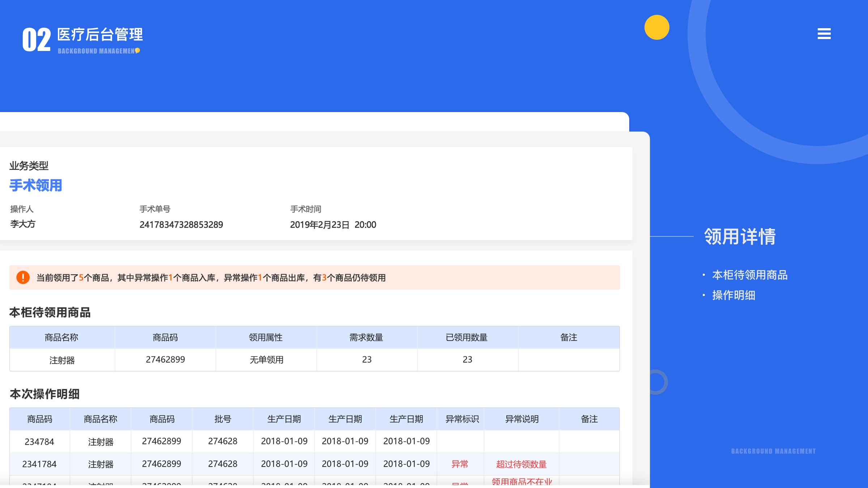This screenshot has height=488, width=868.
Task: Select the 234784 row in operation details
Action: [x=39, y=441]
